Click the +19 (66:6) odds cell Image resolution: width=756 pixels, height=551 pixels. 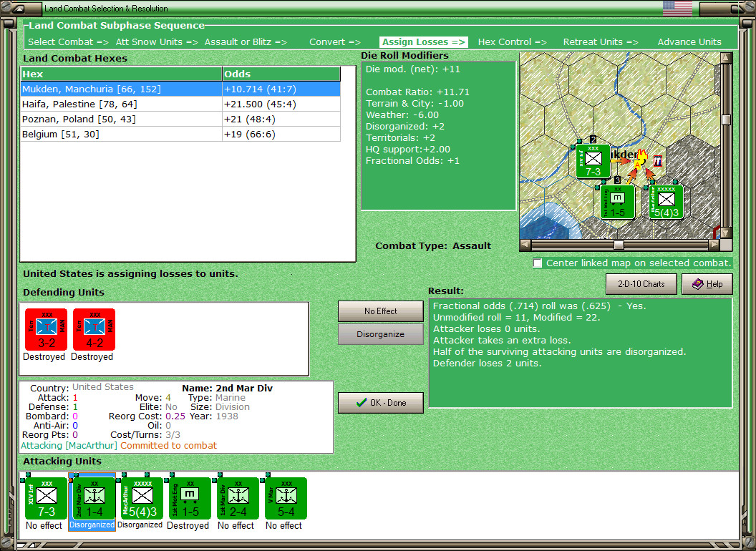[281, 134]
